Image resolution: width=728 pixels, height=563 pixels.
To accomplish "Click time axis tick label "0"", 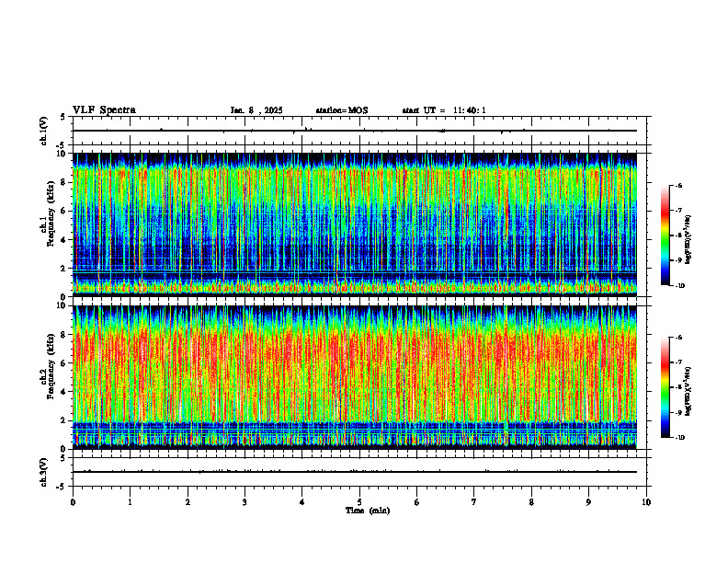I will pos(73,502).
